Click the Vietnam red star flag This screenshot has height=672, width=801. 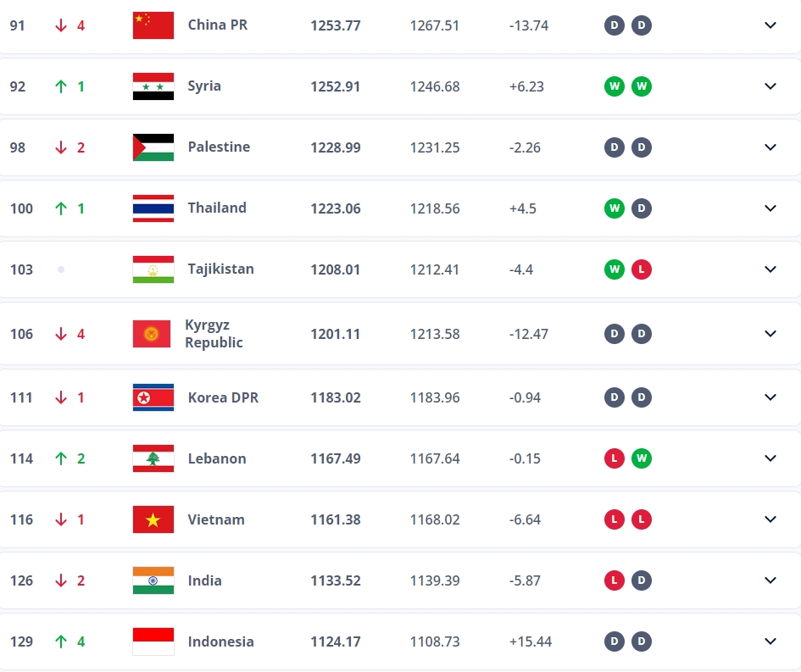pyautogui.click(x=153, y=519)
